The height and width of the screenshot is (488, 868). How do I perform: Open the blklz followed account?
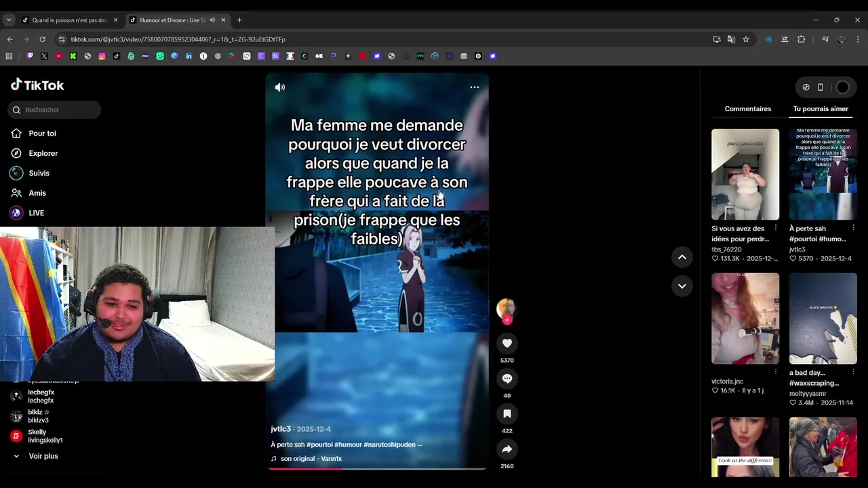[38, 416]
